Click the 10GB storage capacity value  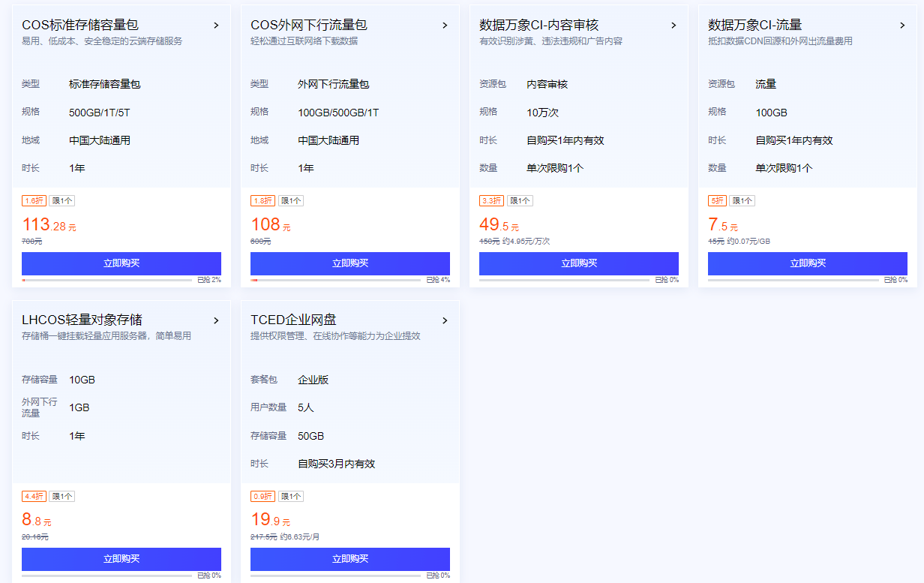pyautogui.click(x=82, y=380)
